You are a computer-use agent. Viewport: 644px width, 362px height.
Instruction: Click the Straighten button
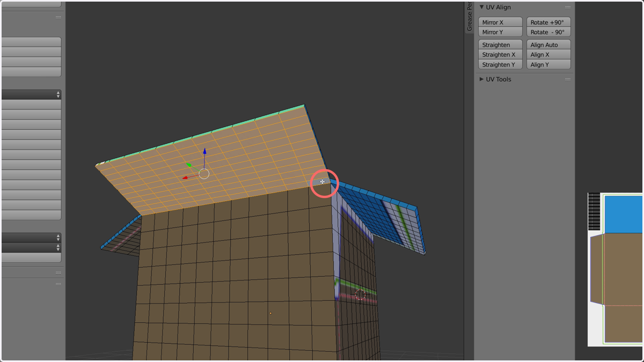coord(500,45)
